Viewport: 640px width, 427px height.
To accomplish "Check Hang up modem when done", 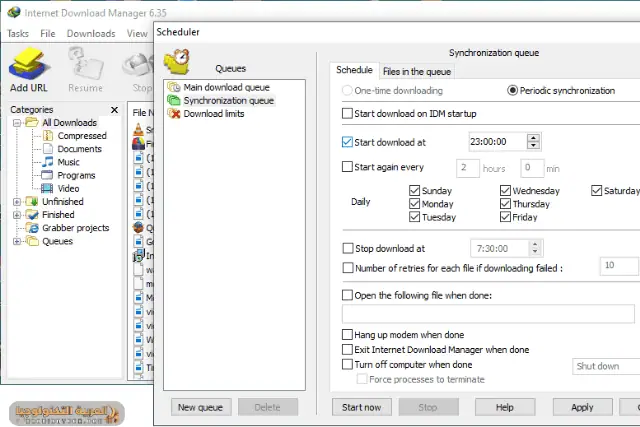I will click(347, 335).
